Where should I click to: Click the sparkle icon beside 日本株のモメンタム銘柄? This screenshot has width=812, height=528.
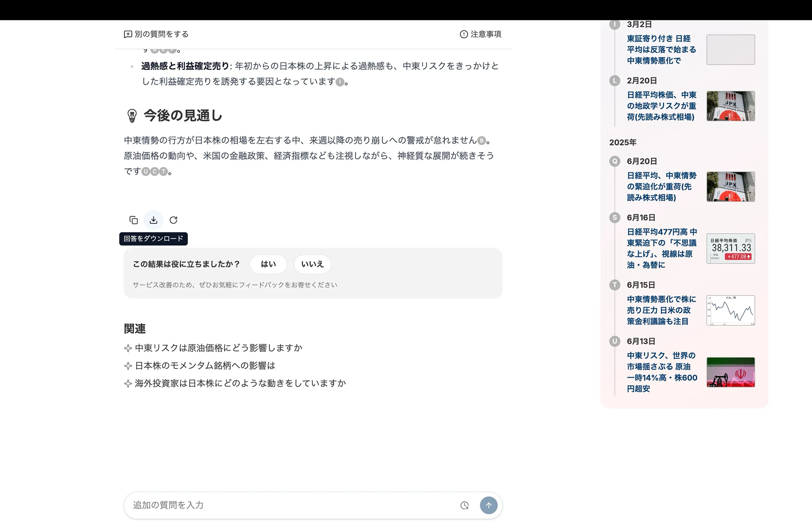[128, 366]
